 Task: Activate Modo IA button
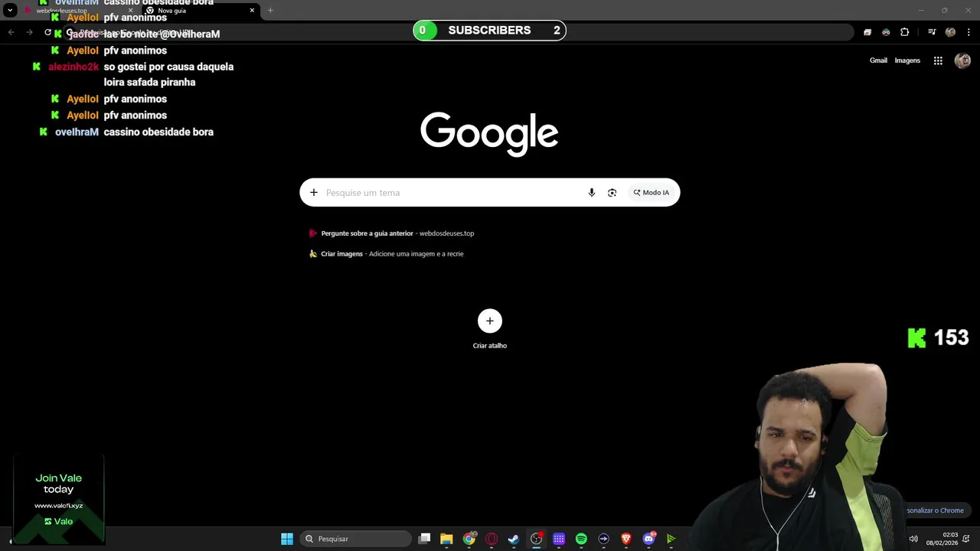click(651, 193)
